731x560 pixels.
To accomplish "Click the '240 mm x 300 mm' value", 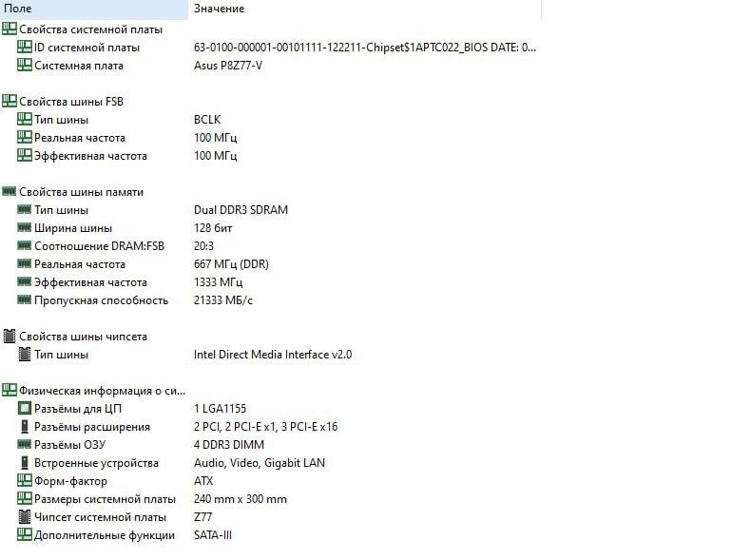I will click(240, 499).
